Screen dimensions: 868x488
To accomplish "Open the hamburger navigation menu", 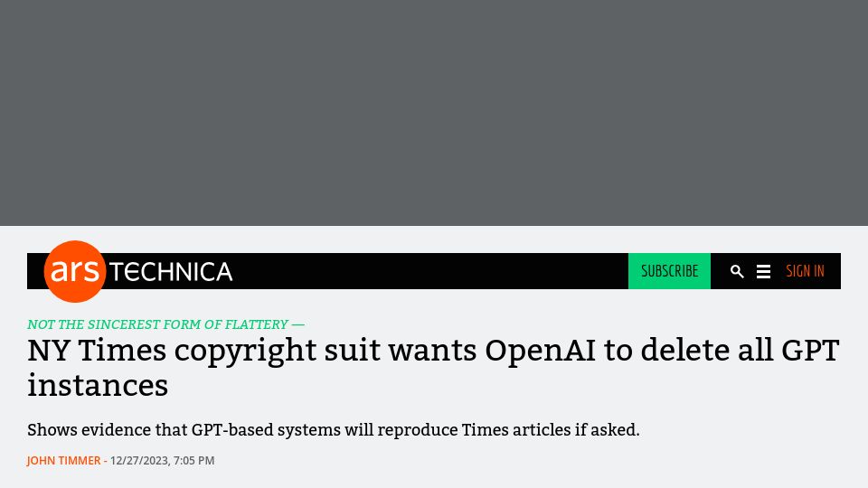I will 763,272.
